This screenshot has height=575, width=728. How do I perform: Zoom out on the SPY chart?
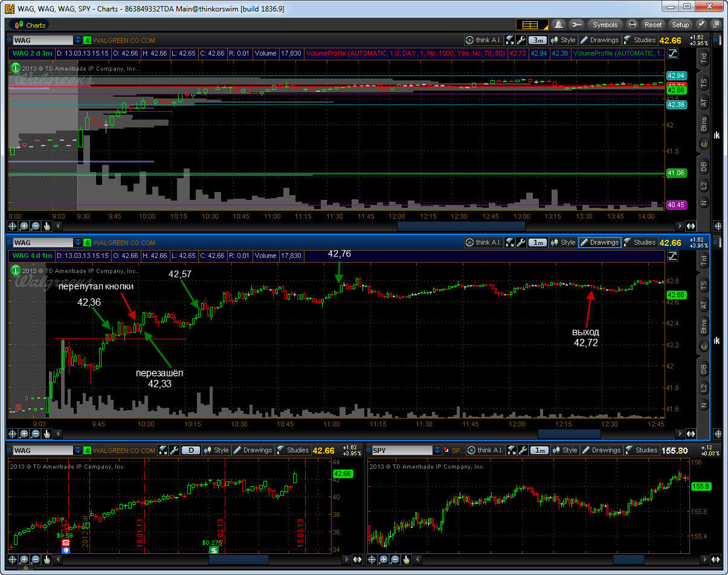coord(396,559)
